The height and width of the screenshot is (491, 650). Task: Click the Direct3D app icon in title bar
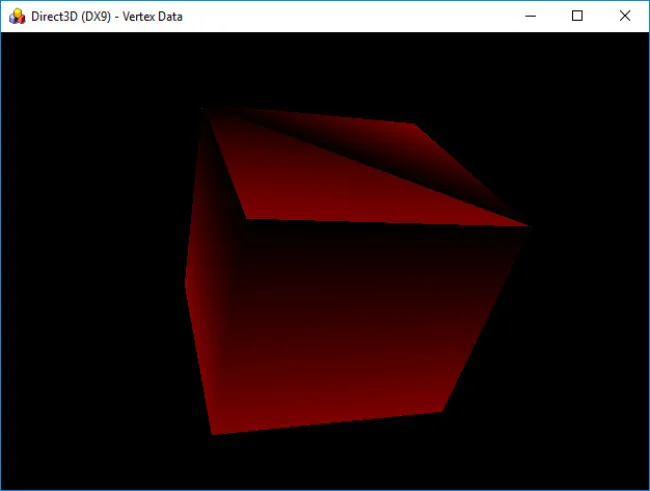coord(17,16)
